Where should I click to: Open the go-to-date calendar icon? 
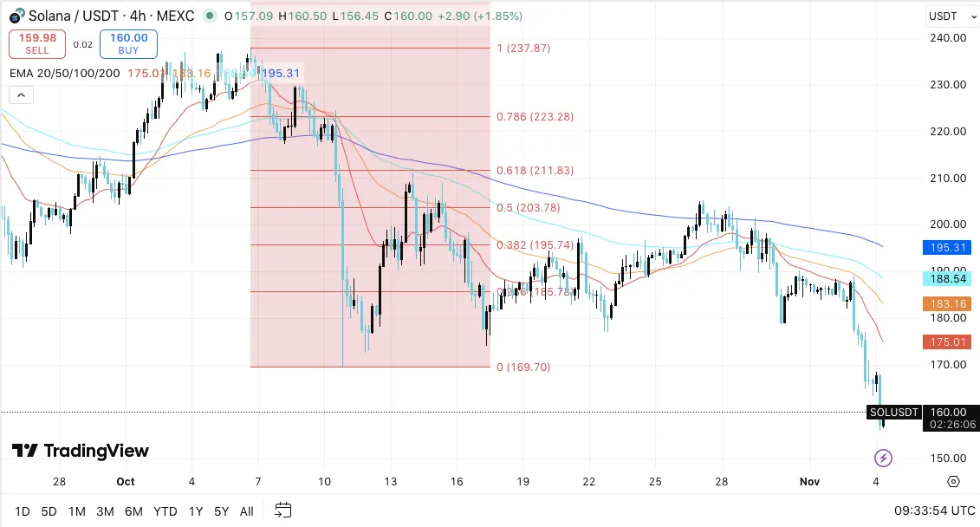(x=282, y=511)
